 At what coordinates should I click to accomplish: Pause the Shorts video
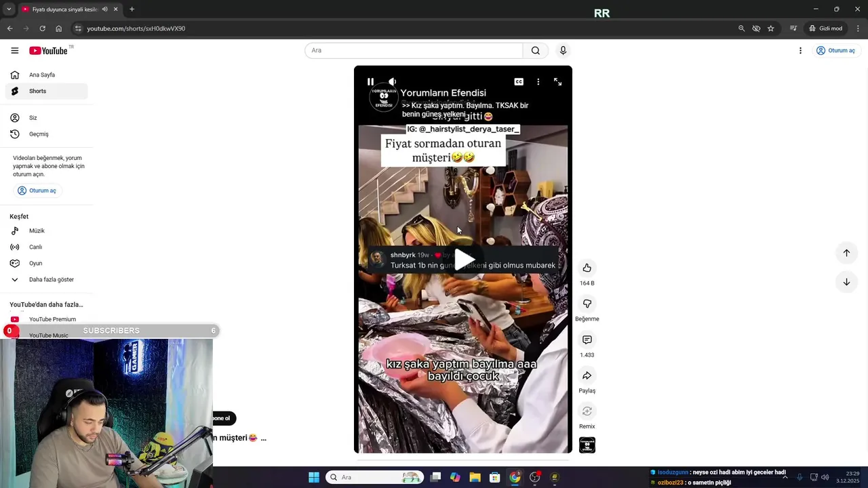pos(370,82)
